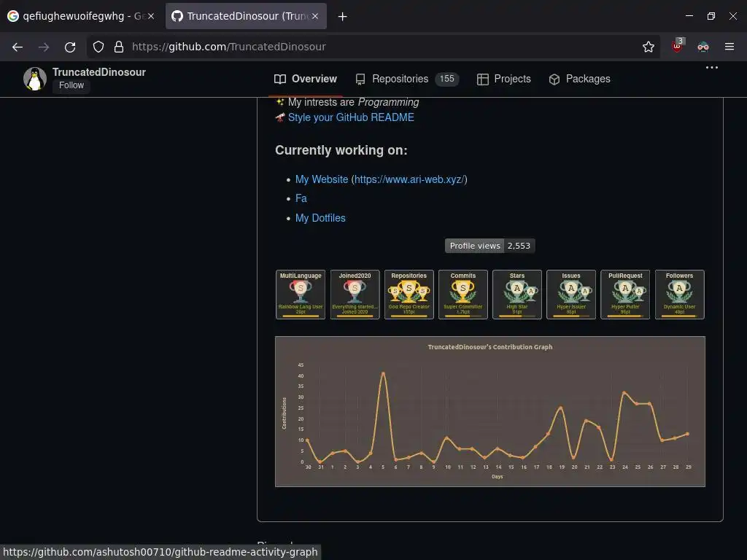The width and height of the screenshot is (747, 560).
Task: Click the Currently working on heading
Action: (341, 150)
